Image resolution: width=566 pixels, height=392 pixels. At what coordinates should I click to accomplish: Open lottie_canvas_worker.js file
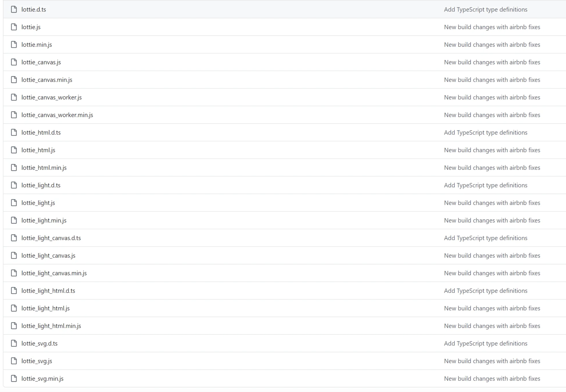tap(52, 97)
